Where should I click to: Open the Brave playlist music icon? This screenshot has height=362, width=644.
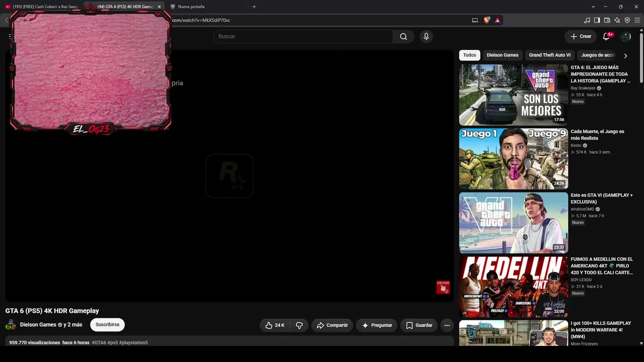point(587,20)
